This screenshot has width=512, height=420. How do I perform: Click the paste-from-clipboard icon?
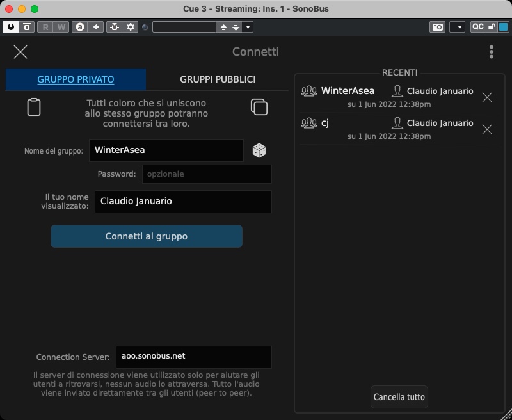34,107
